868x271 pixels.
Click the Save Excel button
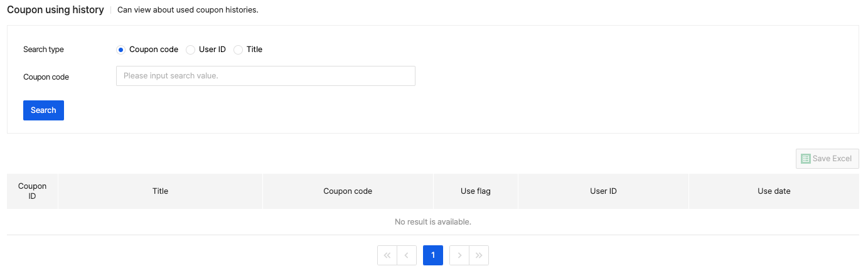827,159
